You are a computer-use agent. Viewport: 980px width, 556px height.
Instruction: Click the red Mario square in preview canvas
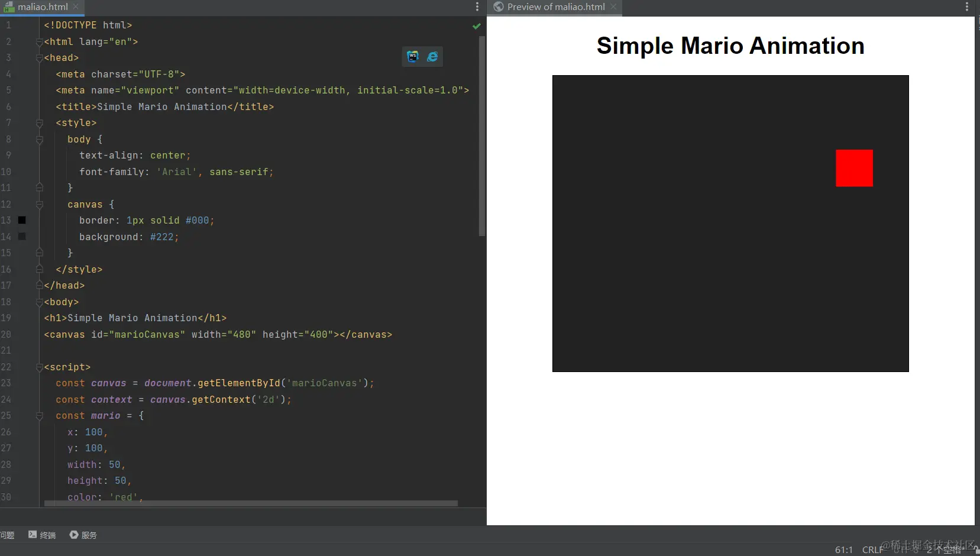click(854, 168)
